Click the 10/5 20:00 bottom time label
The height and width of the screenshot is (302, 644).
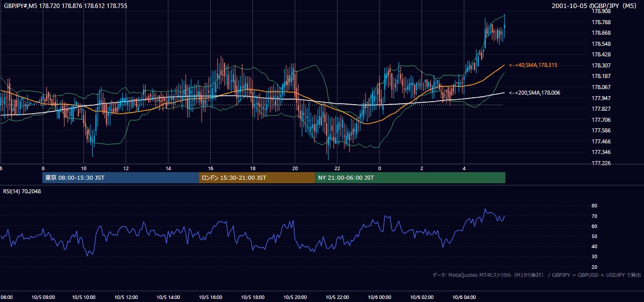(295, 297)
